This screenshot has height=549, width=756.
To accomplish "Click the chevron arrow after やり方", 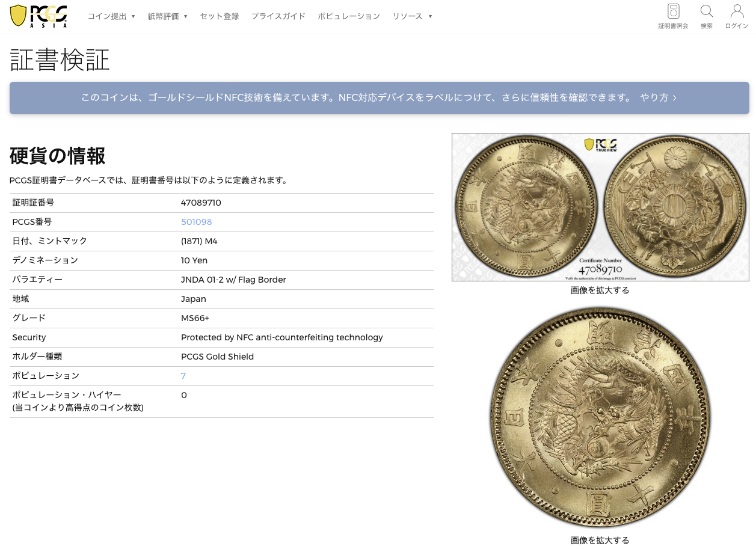I will [674, 97].
